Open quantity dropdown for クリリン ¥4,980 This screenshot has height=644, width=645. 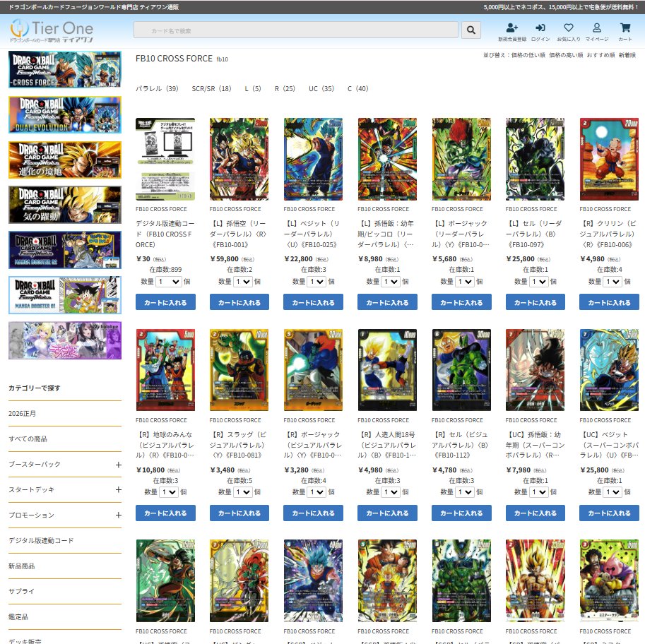point(613,282)
